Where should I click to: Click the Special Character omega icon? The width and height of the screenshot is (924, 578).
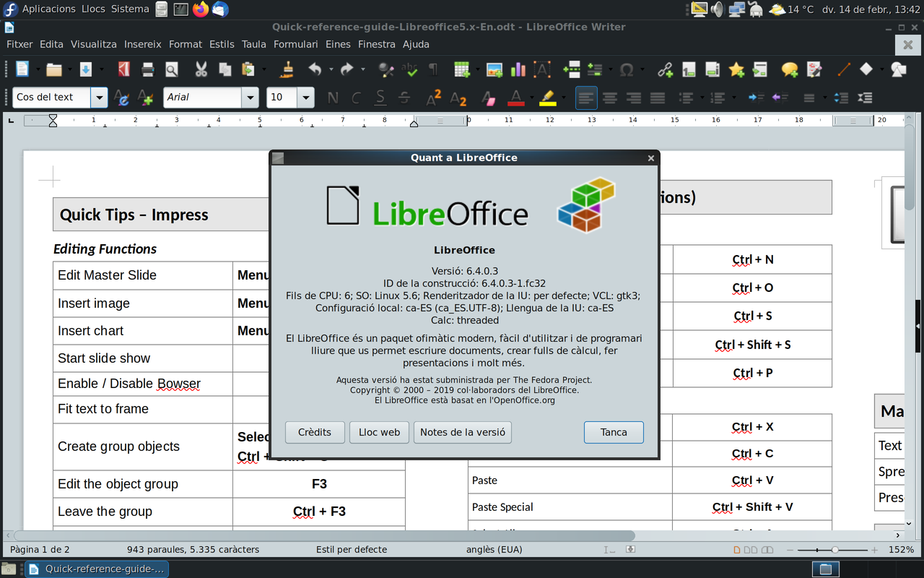[x=627, y=69]
